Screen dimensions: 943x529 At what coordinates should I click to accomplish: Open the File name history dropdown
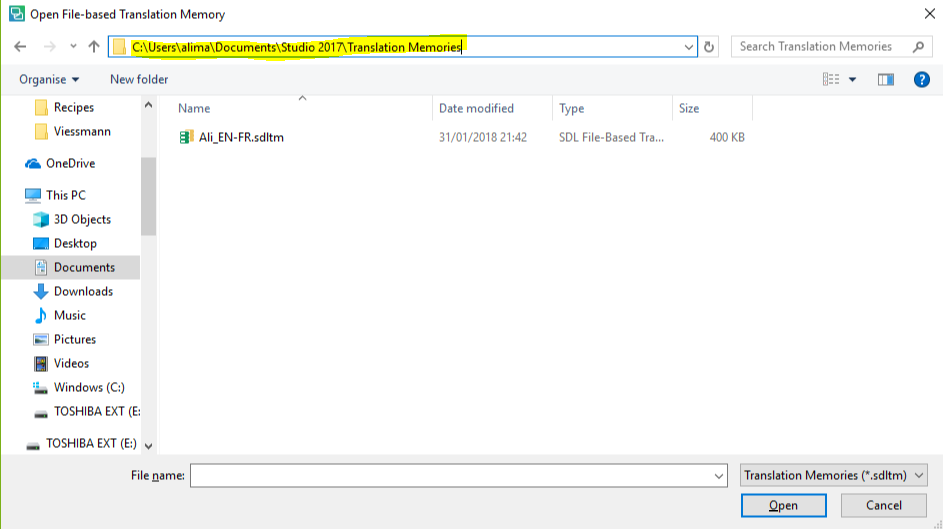click(719, 476)
